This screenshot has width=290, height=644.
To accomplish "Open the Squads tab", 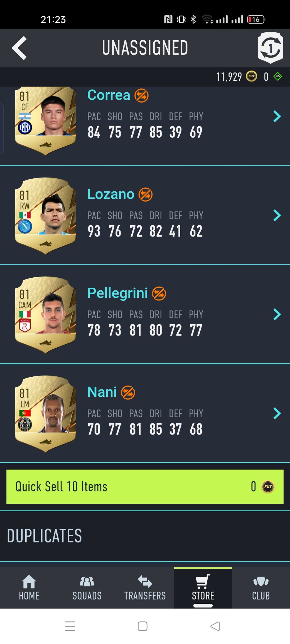I will click(x=87, y=588).
